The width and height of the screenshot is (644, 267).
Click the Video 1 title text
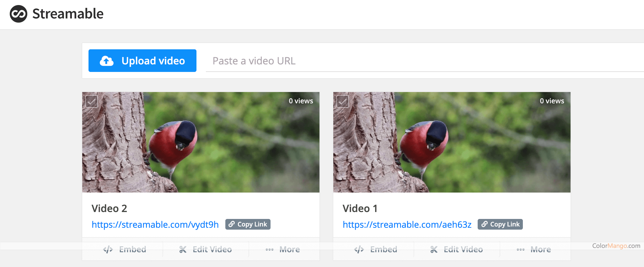tap(360, 209)
